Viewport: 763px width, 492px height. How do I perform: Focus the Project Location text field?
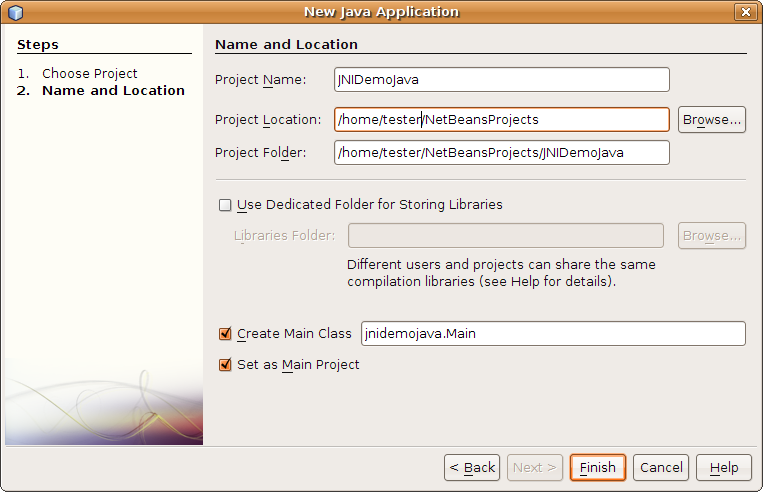(x=501, y=120)
